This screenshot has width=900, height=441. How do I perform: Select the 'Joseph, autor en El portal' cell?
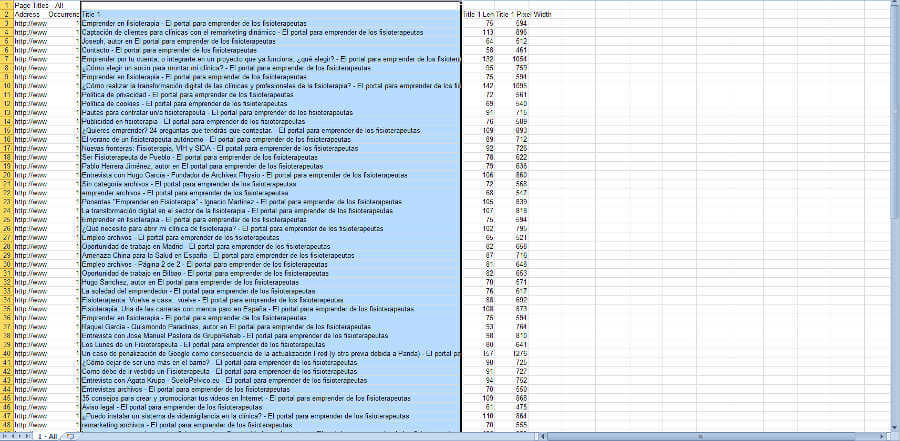[270, 41]
